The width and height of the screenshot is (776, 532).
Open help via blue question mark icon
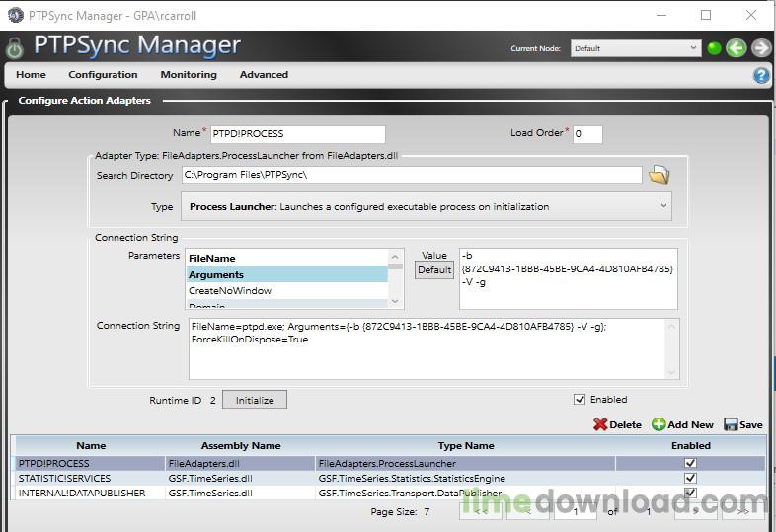[761, 75]
